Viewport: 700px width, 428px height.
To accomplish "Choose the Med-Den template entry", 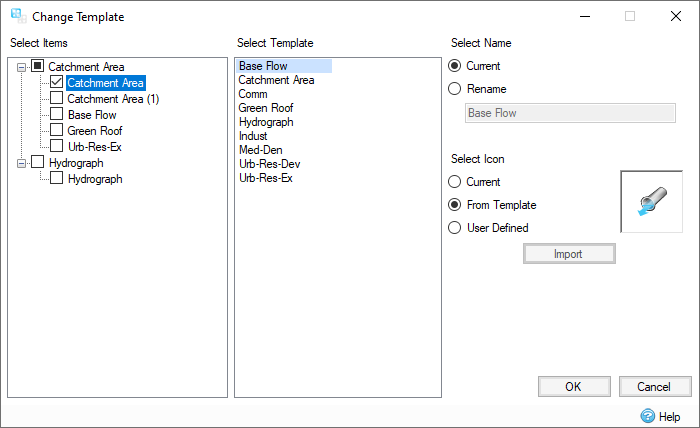I will click(x=261, y=150).
